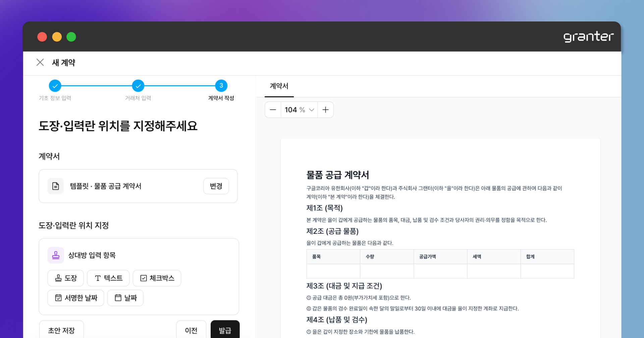Viewport: 644px width, 338px height.
Task: Click the 수량 table header cell
Action: [x=387, y=257]
